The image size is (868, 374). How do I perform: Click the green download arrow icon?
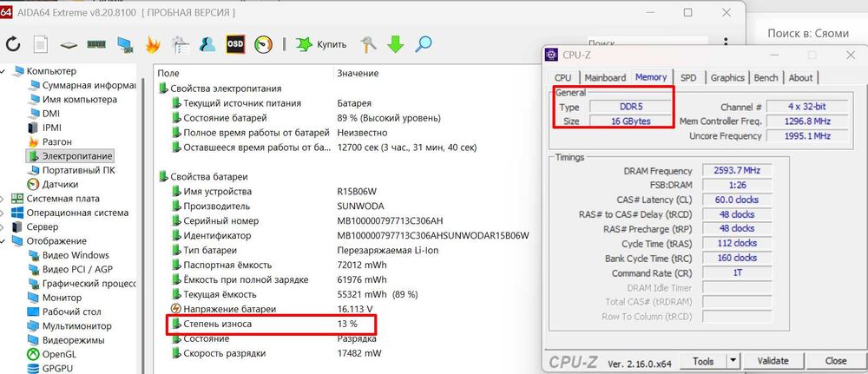coord(395,44)
